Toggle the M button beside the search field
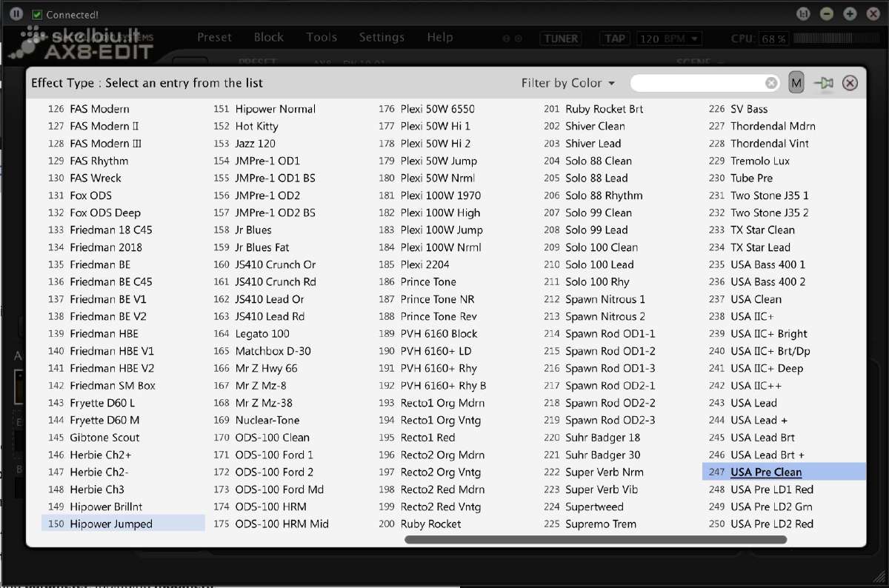This screenshot has height=588, width=889. pos(796,83)
